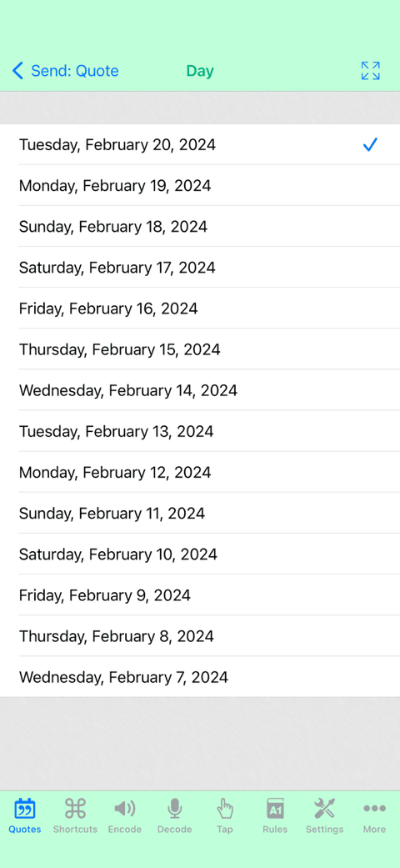The image size is (400, 868).
Task: Select Friday, February 16, 2024
Action: 200,309
